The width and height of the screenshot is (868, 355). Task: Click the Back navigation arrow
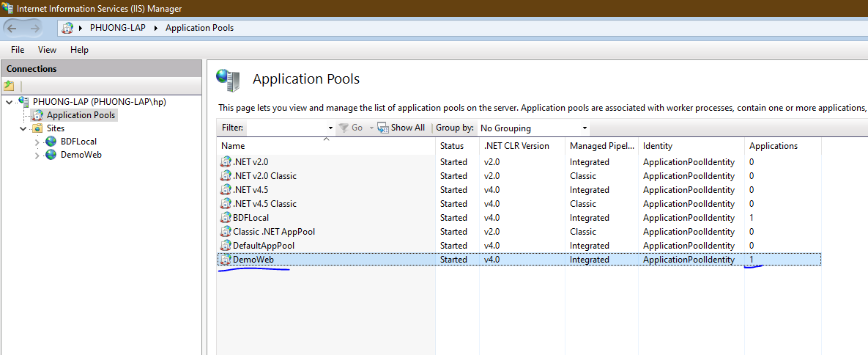pyautogui.click(x=12, y=28)
